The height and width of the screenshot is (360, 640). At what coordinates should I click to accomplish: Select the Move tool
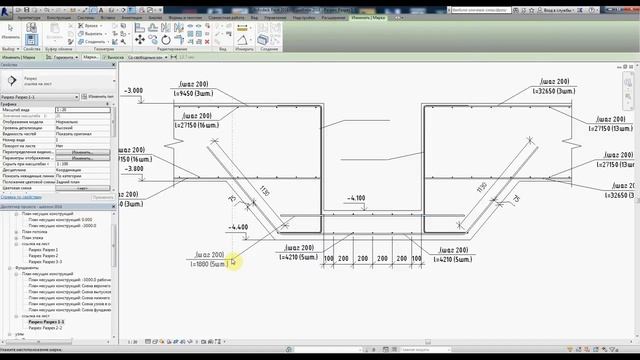pos(140,40)
